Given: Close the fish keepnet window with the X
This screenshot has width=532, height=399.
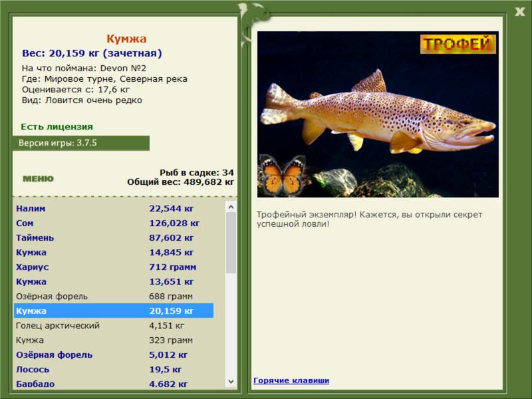Looking at the screenshot, I should (519, 12).
